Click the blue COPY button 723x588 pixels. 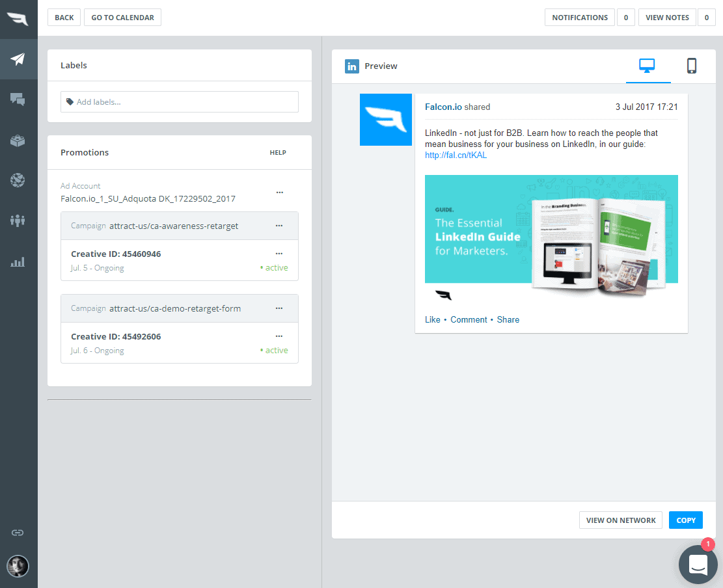[x=686, y=520]
